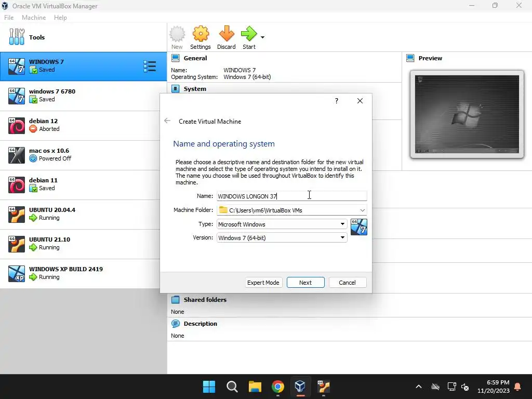532x399 pixels.
Task: Click the dialog help question mark
Action: point(337,101)
